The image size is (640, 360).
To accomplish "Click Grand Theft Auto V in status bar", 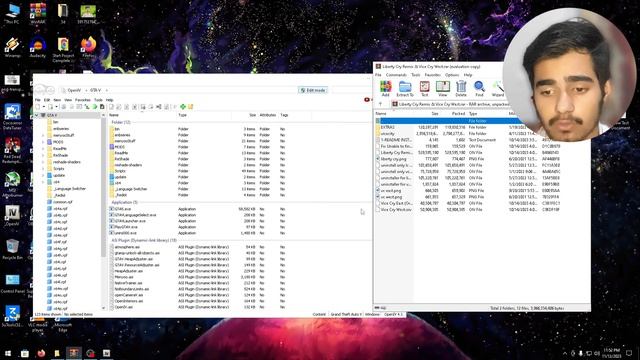I will coord(346,315).
